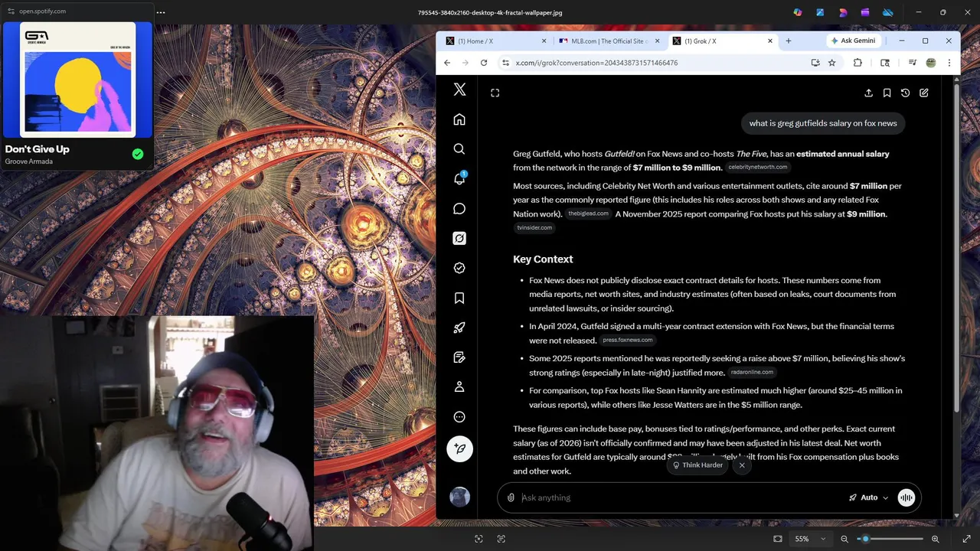980x551 pixels.
Task: Open the Profile person icon in X sidebar
Action: 459,387
